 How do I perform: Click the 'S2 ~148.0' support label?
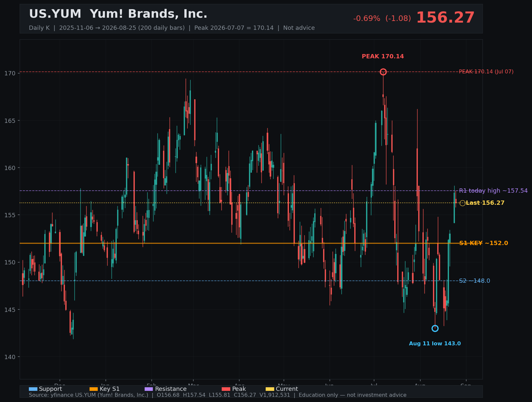click(475, 281)
